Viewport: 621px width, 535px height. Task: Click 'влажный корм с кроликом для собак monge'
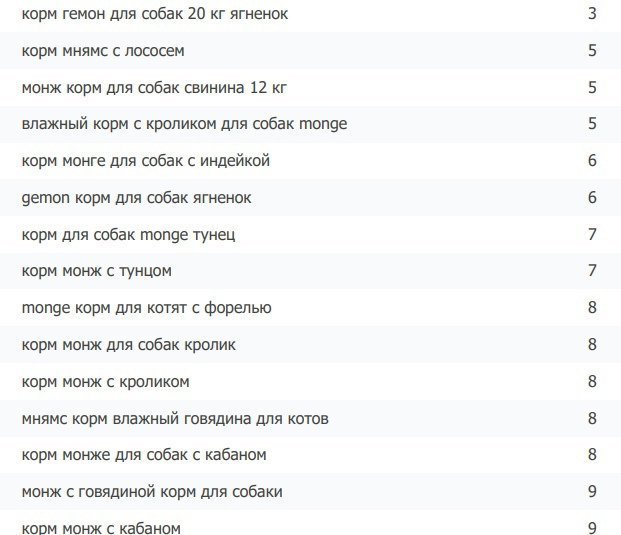[184, 124]
